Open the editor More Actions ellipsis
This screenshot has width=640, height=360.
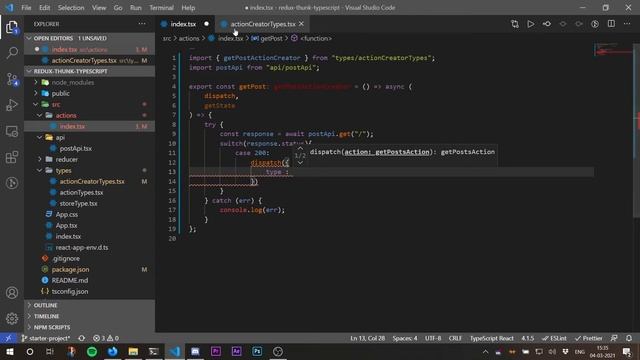coord(627,24)
